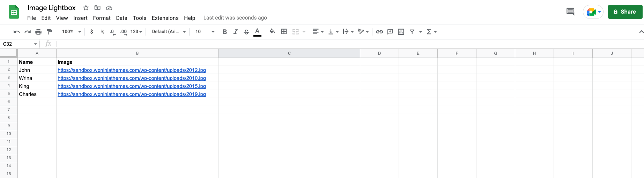Open the View menu

[x=62, y=18]
